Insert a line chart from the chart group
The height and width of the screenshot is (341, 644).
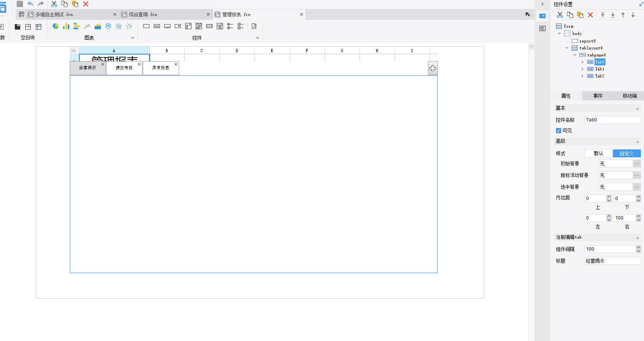pyautogui.click(x=87, y=26)
